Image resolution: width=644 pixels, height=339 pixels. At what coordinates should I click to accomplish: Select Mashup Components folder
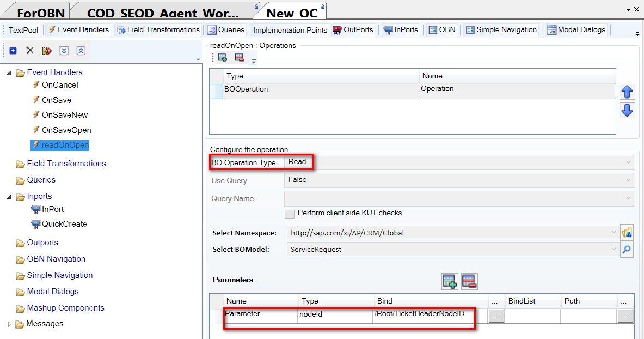pyautogui.click(x=66, y=308)
